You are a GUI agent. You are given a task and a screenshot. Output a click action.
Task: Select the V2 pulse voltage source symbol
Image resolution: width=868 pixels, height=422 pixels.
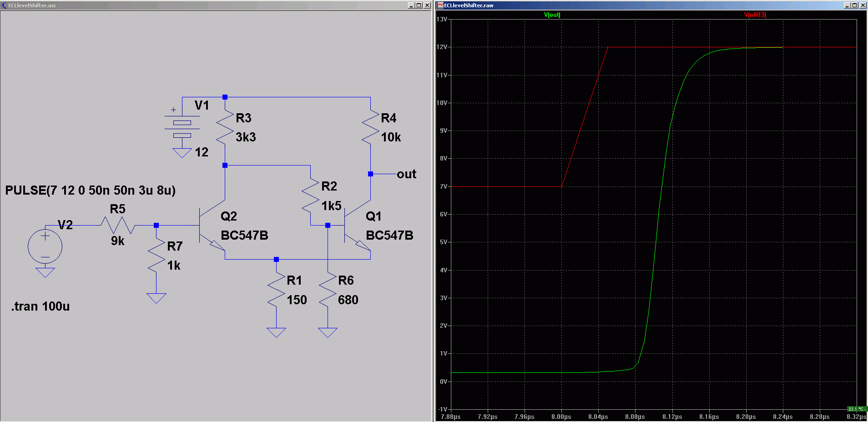[45, 247]
